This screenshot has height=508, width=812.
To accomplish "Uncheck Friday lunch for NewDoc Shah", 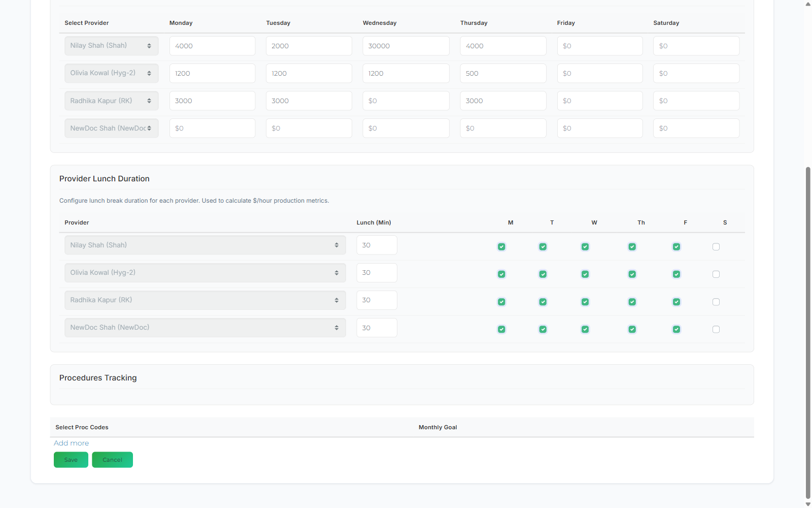I will pyautogui.click(x=676, y=329).
